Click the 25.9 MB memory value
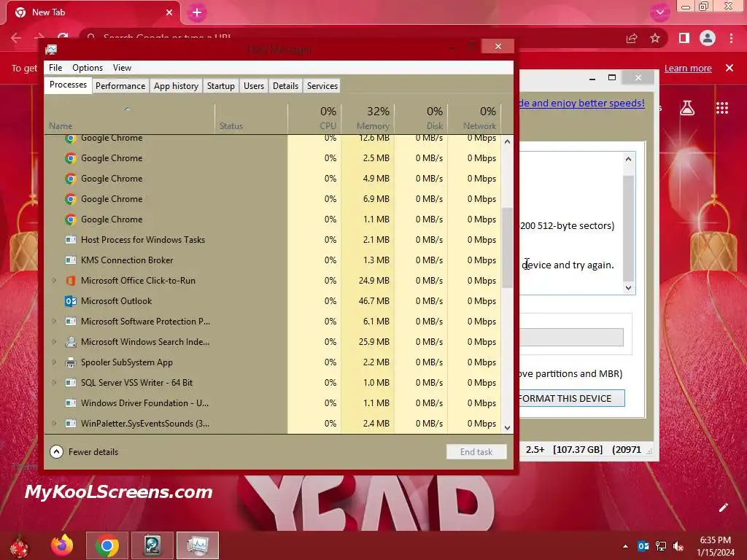The image size is (747, 560). (373, 342)
